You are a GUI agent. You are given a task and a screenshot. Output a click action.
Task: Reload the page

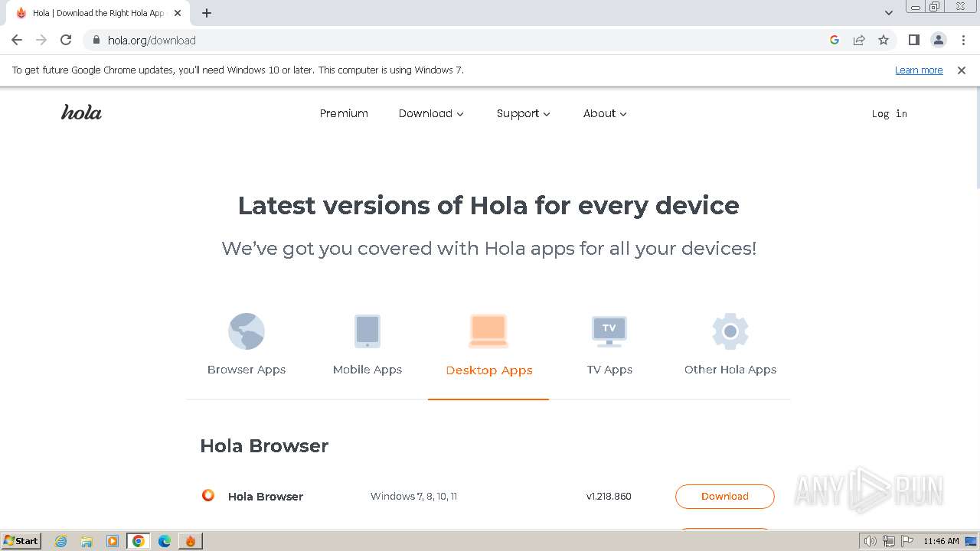[x=66, y=40]
